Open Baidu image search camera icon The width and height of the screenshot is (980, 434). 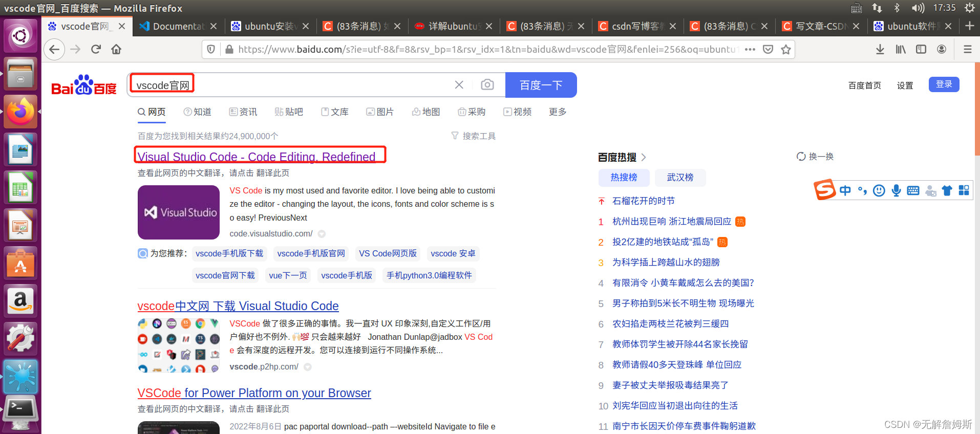point(487,84)
